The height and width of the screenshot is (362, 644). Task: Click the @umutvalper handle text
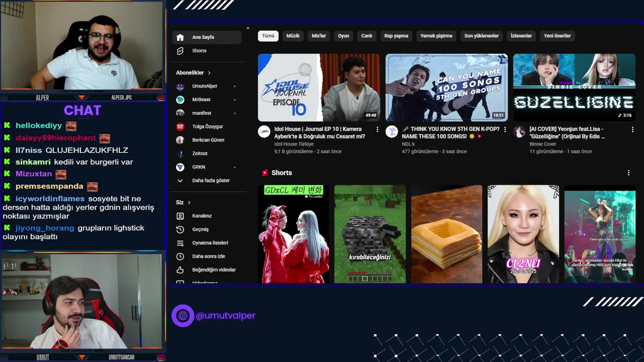226,316
